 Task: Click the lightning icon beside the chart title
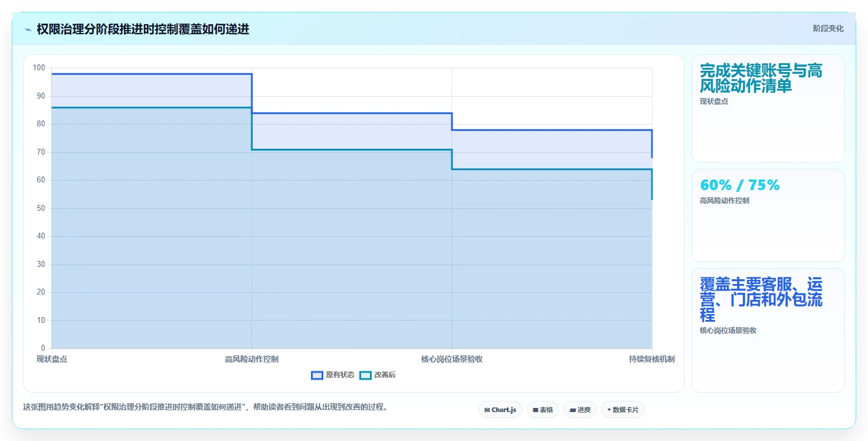(28, 30)
